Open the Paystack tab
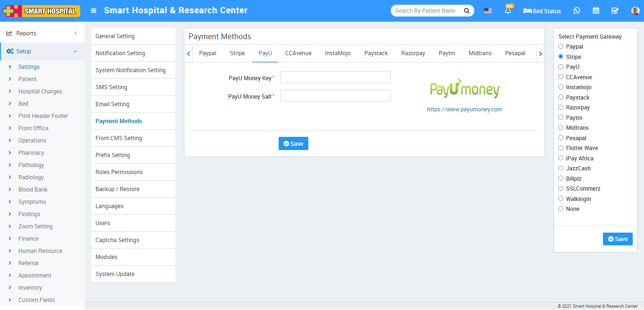Image resolution: width=644 pixels, height=310 pixels. point(376,53)
